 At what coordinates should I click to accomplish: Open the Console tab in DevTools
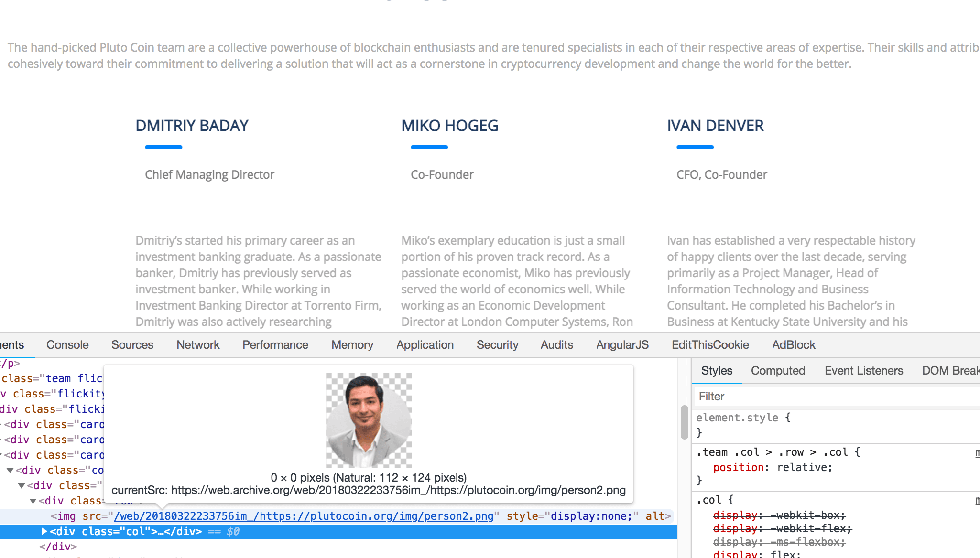(x=67, y=344)
